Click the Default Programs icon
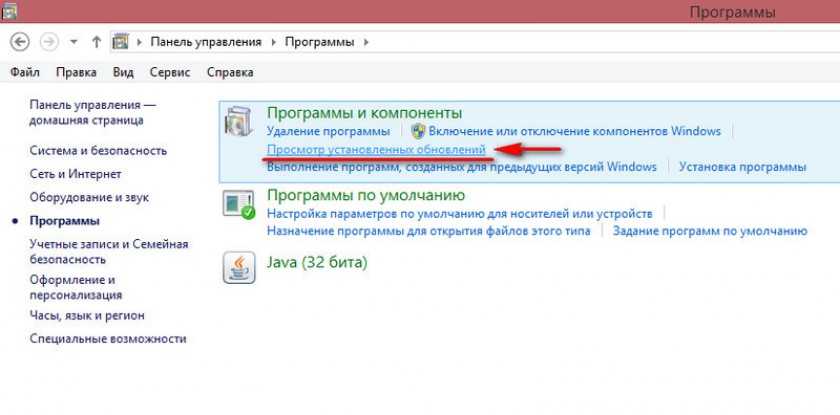Viewport: 840px width, 415px height. coord(239,205)
